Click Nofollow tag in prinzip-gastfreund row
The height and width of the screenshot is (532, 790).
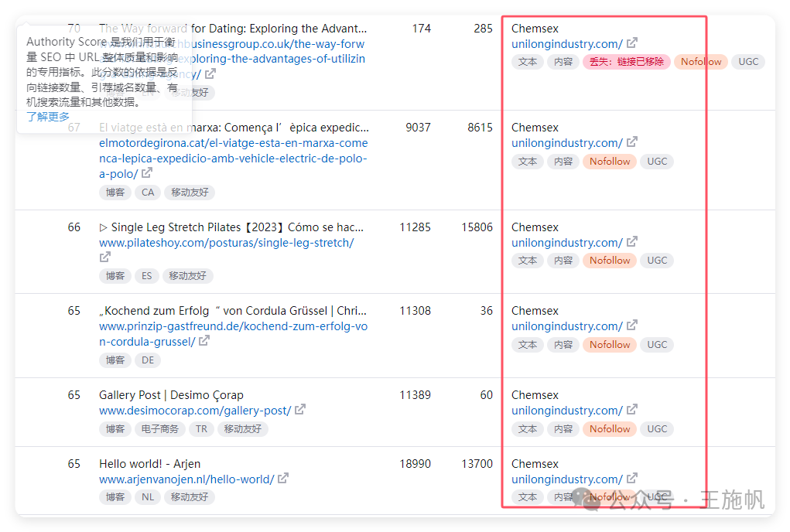(610, 345)
